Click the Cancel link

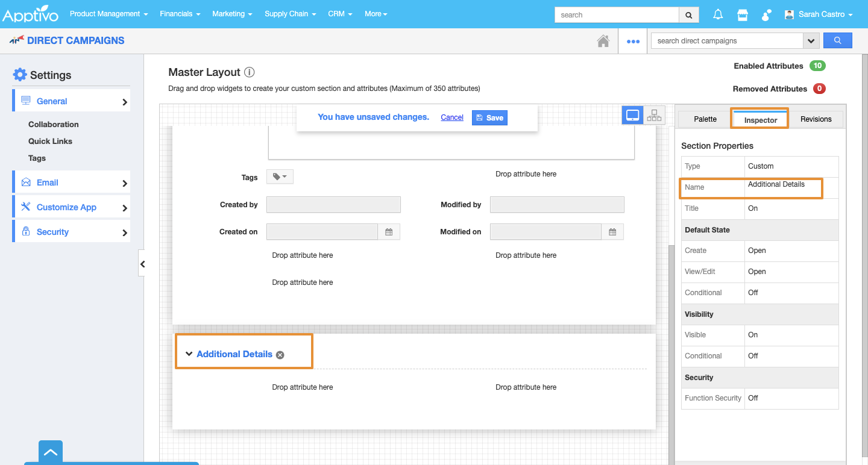452,117
